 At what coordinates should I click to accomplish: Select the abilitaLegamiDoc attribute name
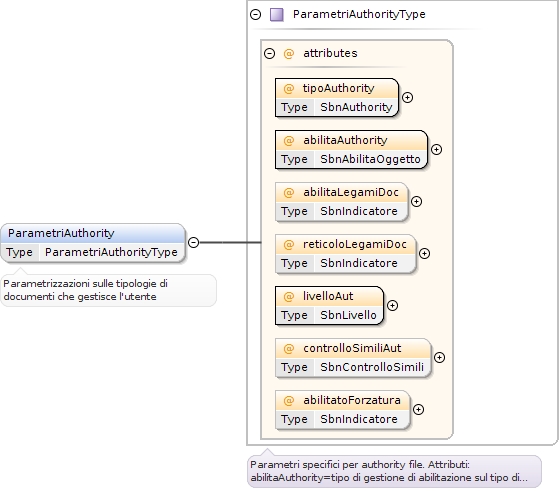[351, 192]
